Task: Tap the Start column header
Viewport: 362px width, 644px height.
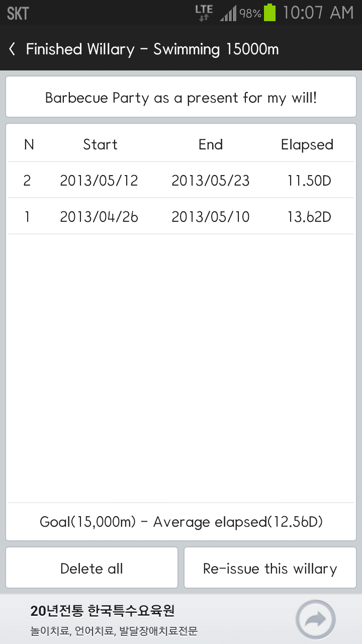Action: click(100, 144)
